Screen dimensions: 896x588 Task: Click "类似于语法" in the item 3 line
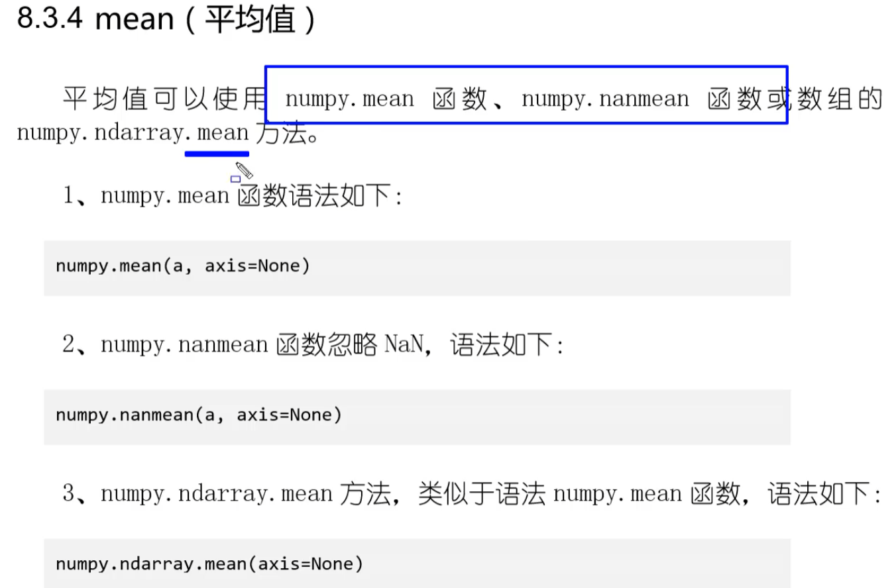tap(481, 494)
